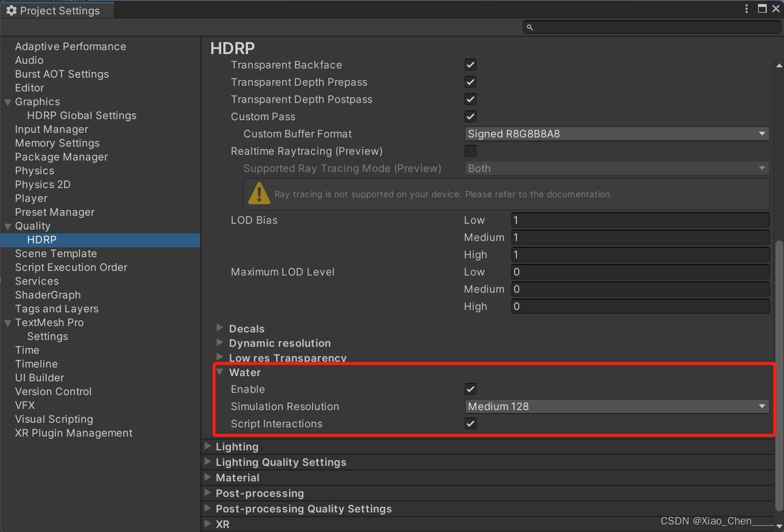This screenshot has width=784, height=532.
Task: Open the Supported Ray Tracing Mode dropdown
Action: 616,168
